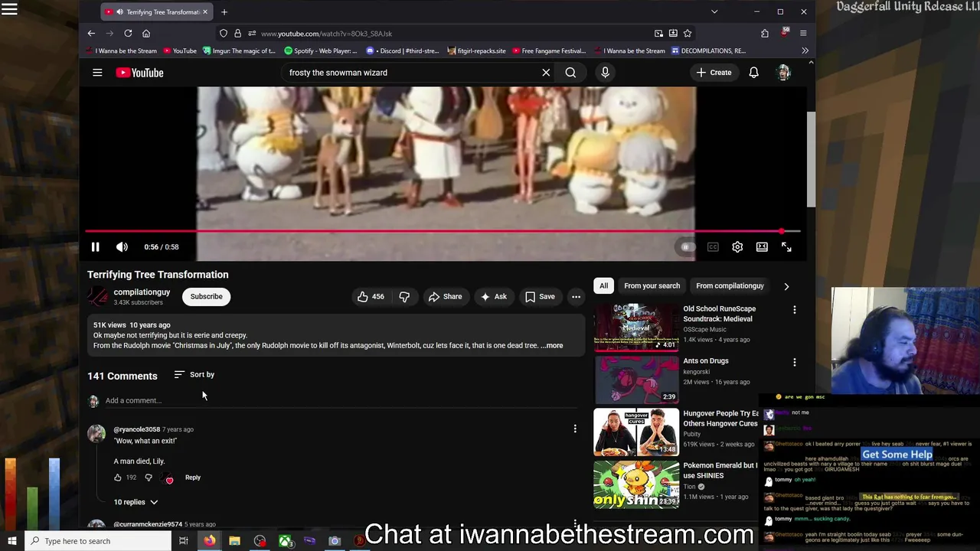This screenshot has width=980, height=551.
Task: Open compilationguy channel avatar
Action: click(x=98, y=297)
